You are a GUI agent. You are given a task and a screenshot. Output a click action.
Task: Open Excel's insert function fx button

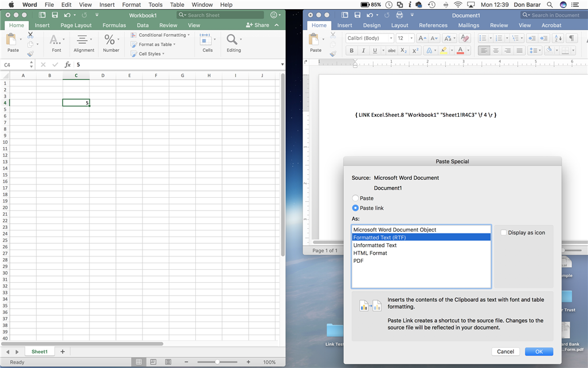pyautogui.click(x=68, y=64)
